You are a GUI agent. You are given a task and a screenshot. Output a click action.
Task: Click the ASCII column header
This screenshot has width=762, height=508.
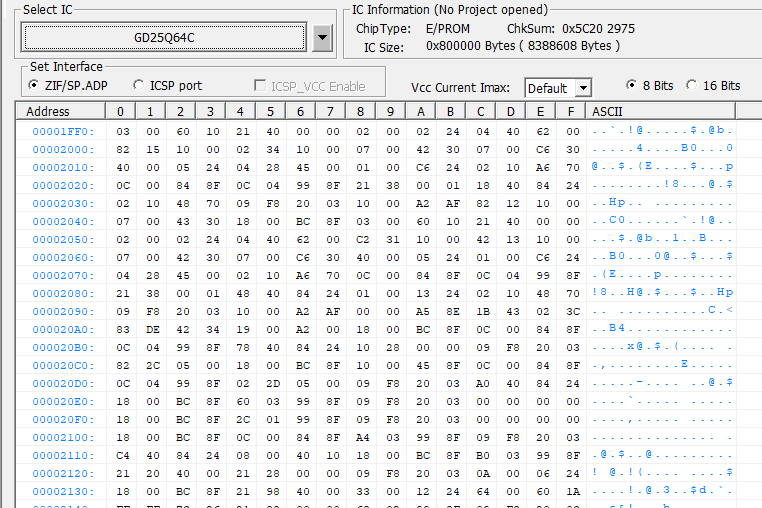(608, 111)
